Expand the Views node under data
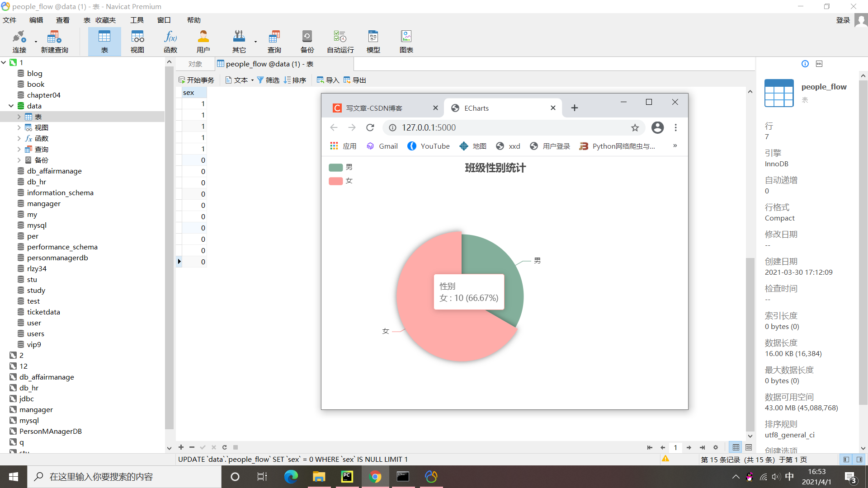This screenshot has height=488, width=868. [19, 127]
